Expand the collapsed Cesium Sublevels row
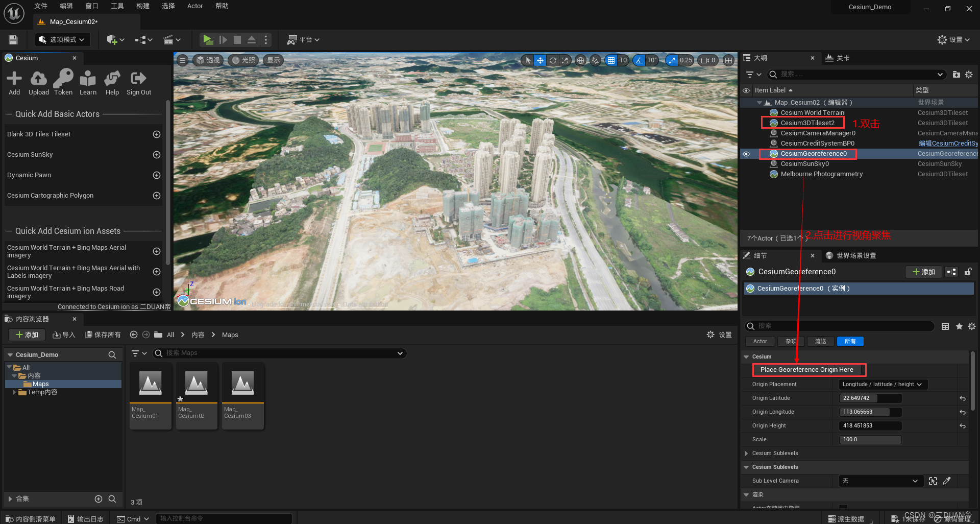The image size is (980, 524). click(x=746, y=454)
